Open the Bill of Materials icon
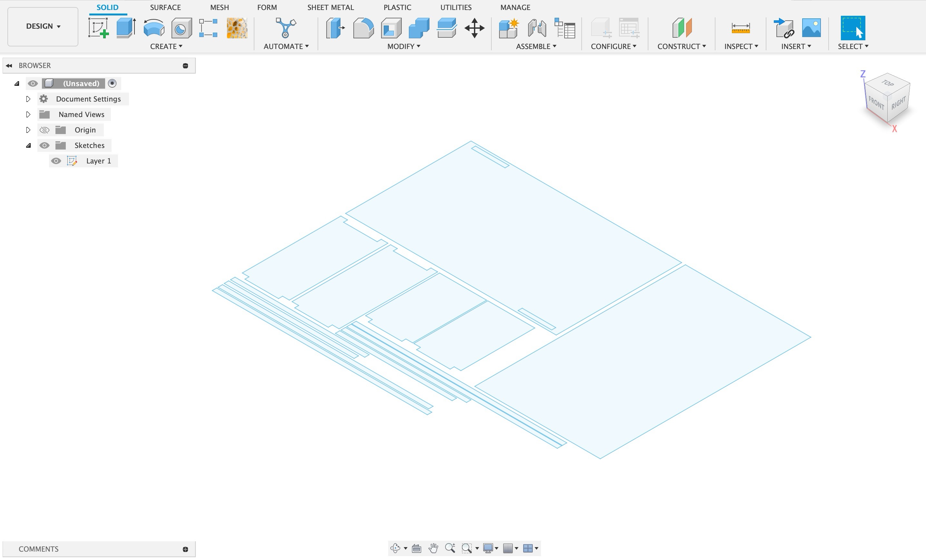926x560 pixels. [x=565, y=28]
